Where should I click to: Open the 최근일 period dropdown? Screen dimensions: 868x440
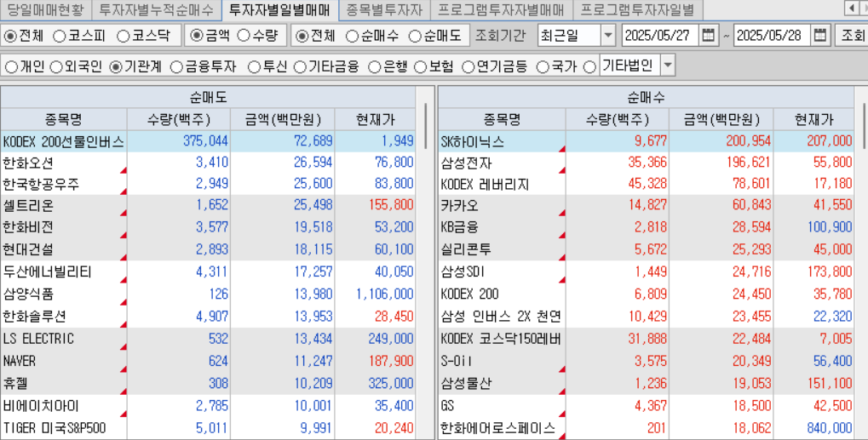(608, 36)
